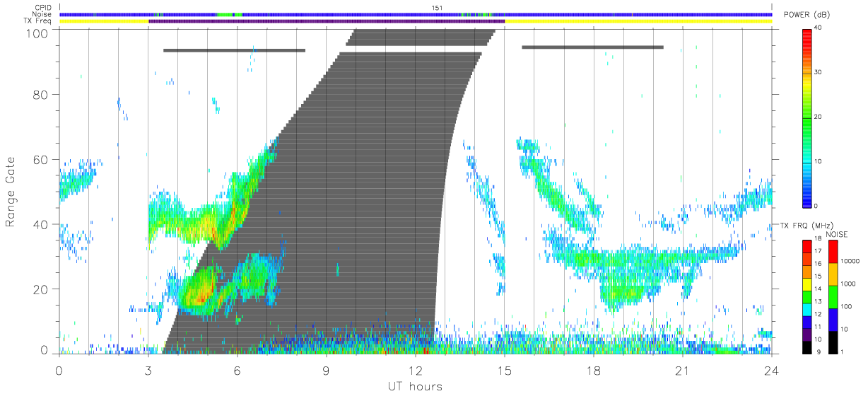Click the TX FRQ color scale bar
Viewport: 868px width, 401px height.
click(x=807, y=296)
